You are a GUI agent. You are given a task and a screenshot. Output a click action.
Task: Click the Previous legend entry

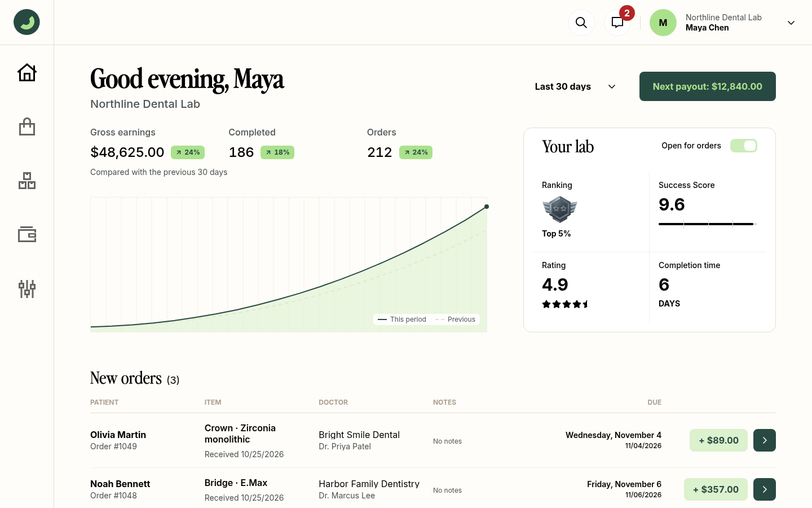[455, 319]
